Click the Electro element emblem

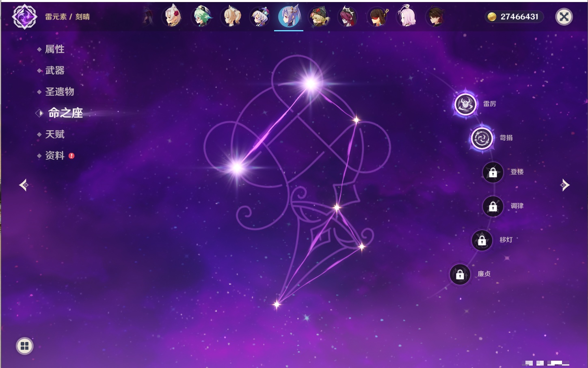(x=25, y=17)
